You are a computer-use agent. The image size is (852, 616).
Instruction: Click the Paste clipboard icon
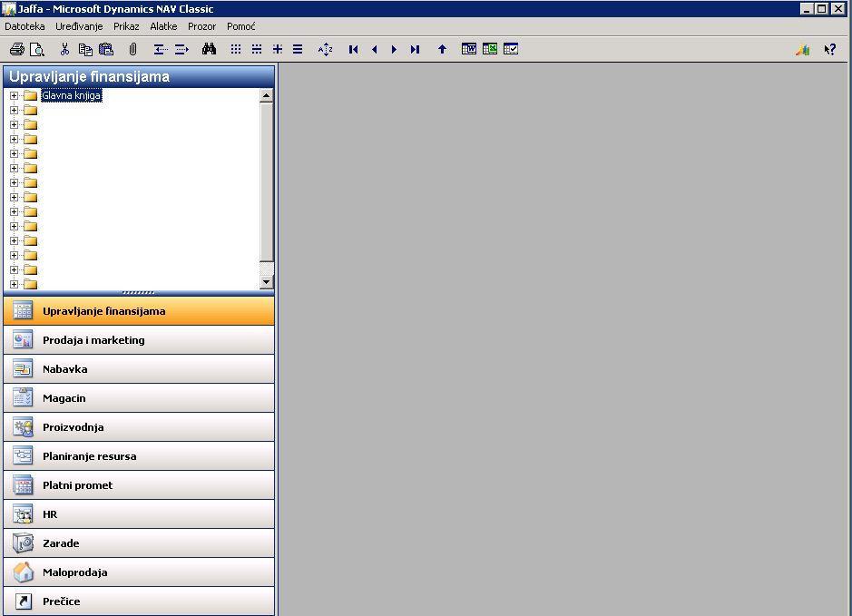click(106, 49)
